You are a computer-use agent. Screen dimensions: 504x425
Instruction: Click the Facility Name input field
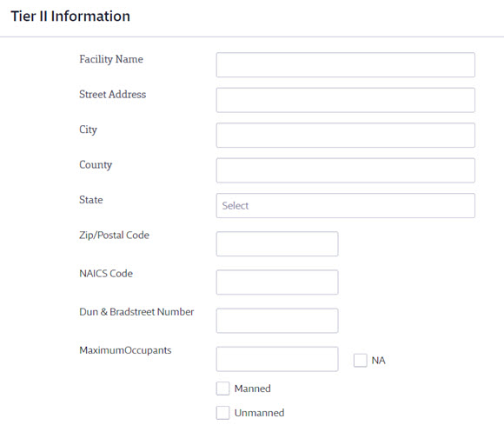(x=346, y=65)
